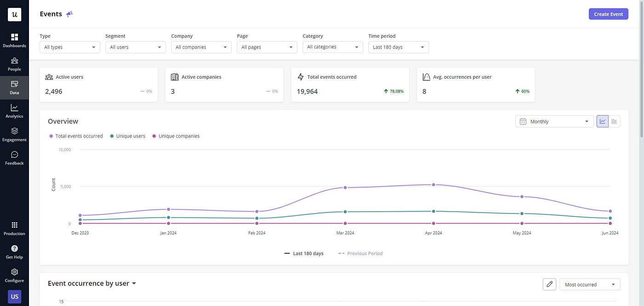644x306 pixels.
Task: Toggle Unique companies legend series
Action: (176, 136)
